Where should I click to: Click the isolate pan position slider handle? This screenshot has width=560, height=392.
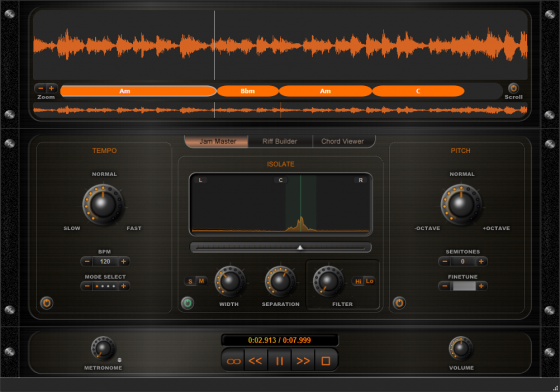[x=300, y=247]
